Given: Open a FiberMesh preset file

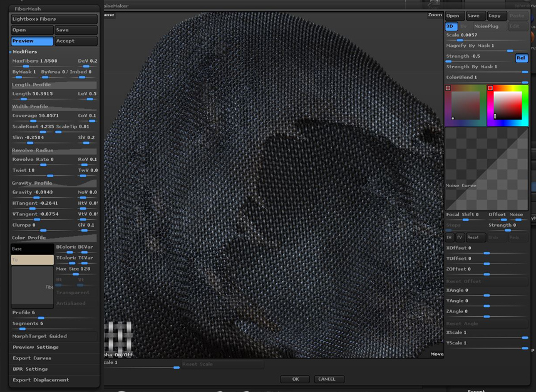Looking at the screenshot, I should click(32, 30).
